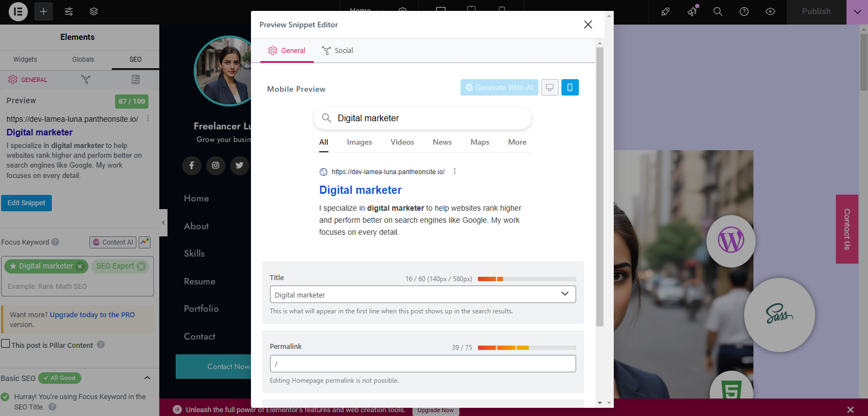The width and height of the screenshot is (868, 416).
Task: Click the 87 / 100 SEO score badge
Action: [132, 102]
